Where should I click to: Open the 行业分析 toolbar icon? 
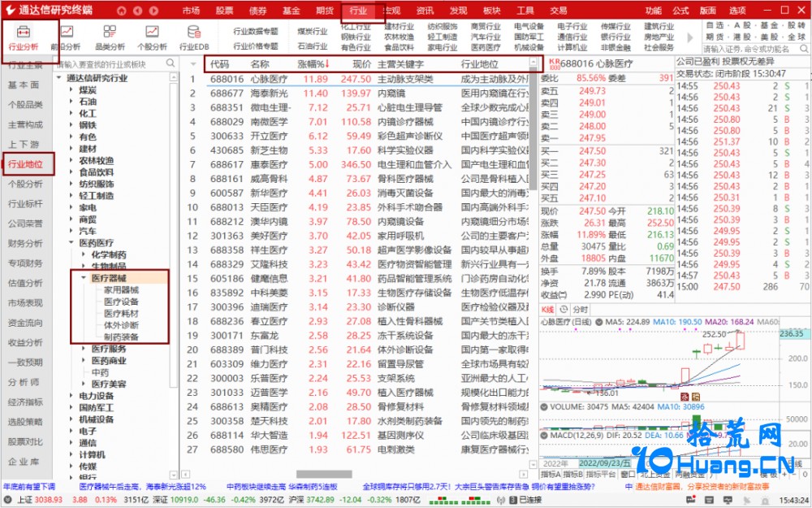[24, 37]
